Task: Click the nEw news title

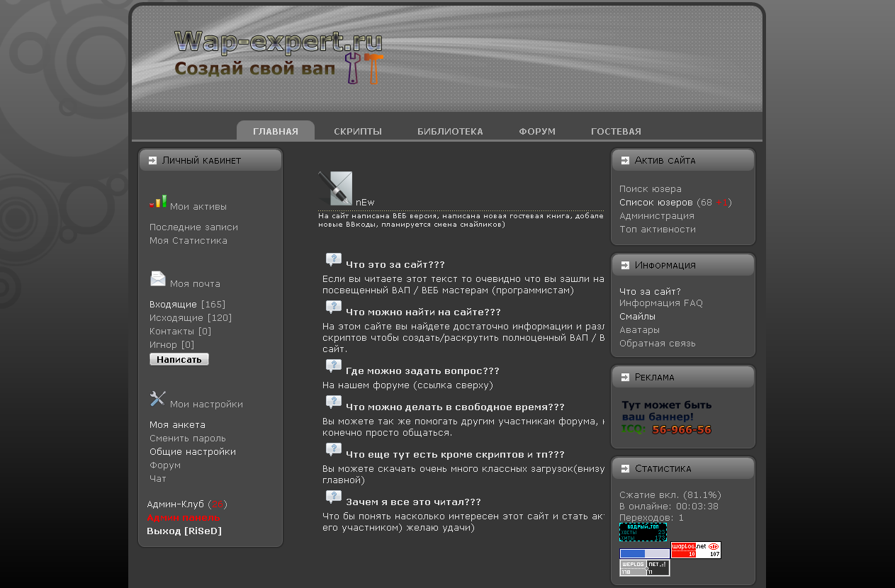Action: pos(365,203)
